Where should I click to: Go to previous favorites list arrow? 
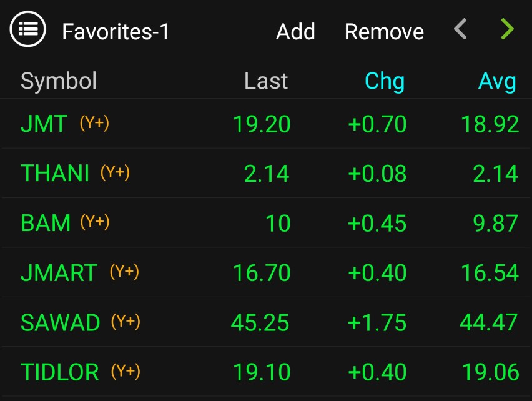click(460, 29)
